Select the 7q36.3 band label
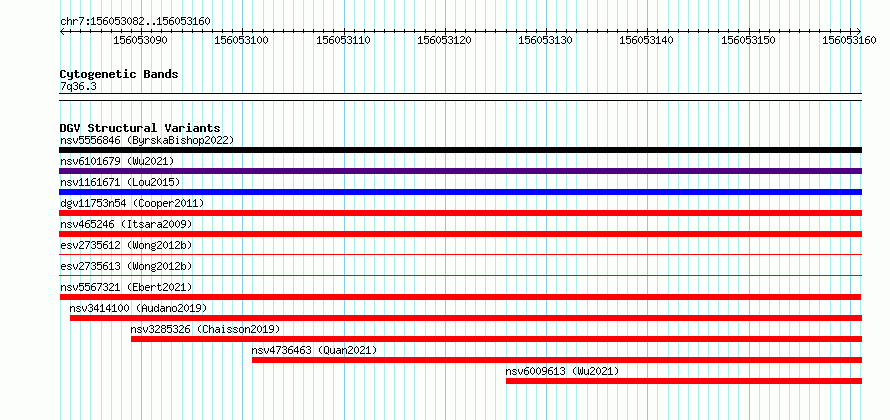Screen dimensions: 890x420 click(78, 86)
